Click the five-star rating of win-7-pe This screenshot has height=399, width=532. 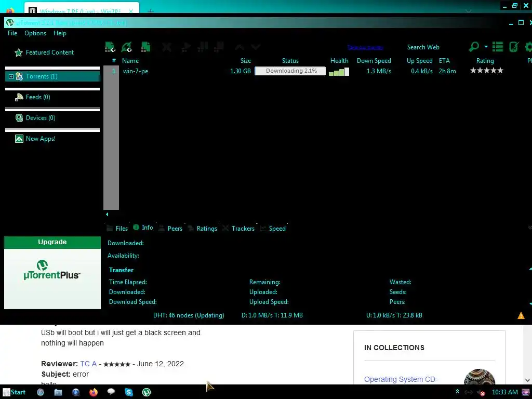(x=486, y=71)
